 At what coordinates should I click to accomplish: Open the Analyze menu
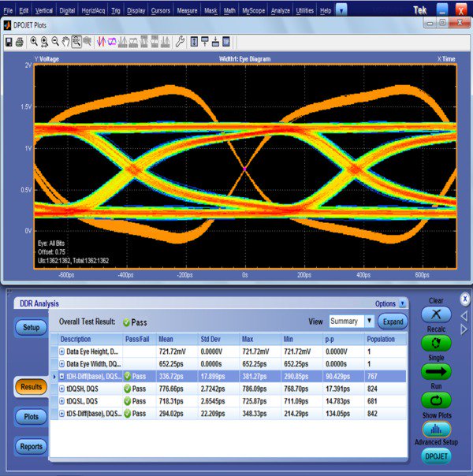(280, 10)
